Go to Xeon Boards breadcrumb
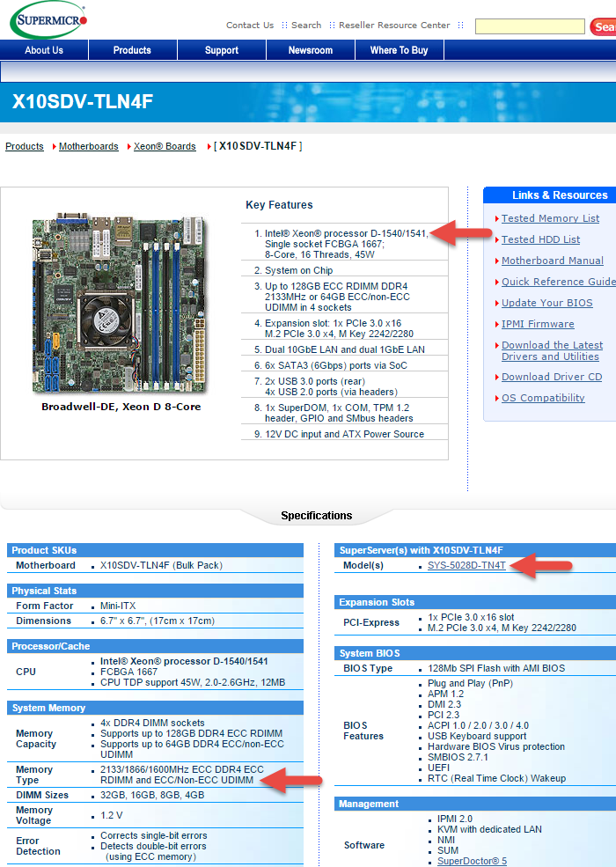The width and height of the screenshot is (616, 867). point(165,146)
